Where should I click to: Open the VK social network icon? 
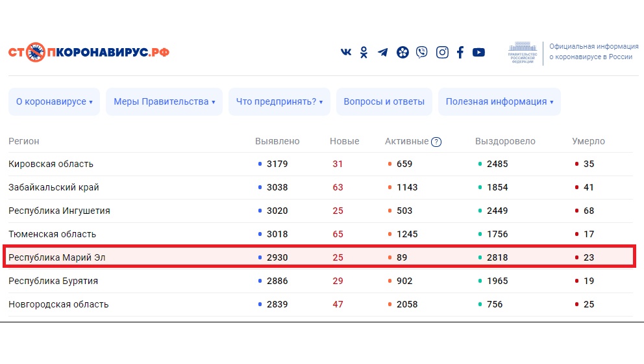345,53
